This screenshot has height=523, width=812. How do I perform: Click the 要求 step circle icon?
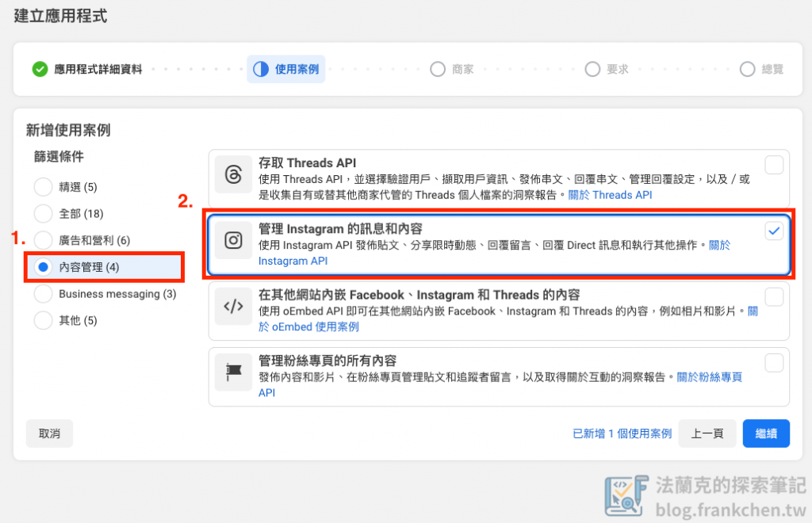pyautogui.click(x=592, y=69)
